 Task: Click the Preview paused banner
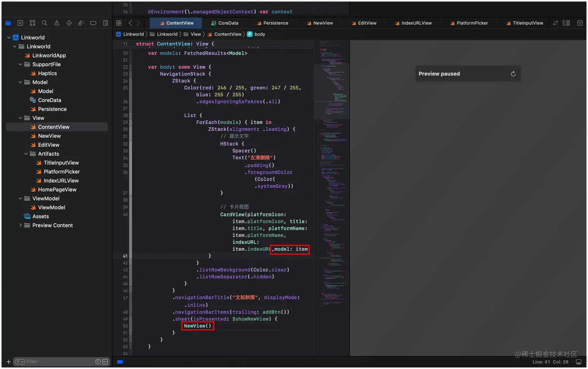point(468,74)
